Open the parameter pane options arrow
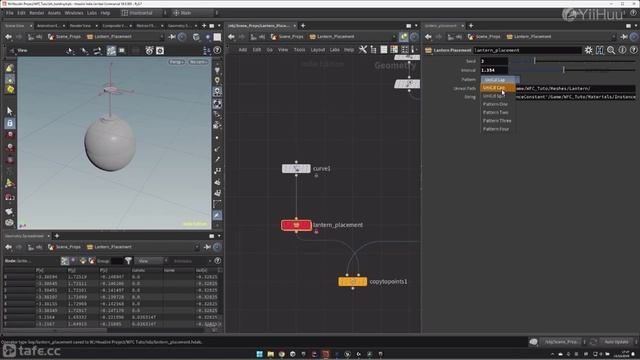 click(x=636, y=26)
